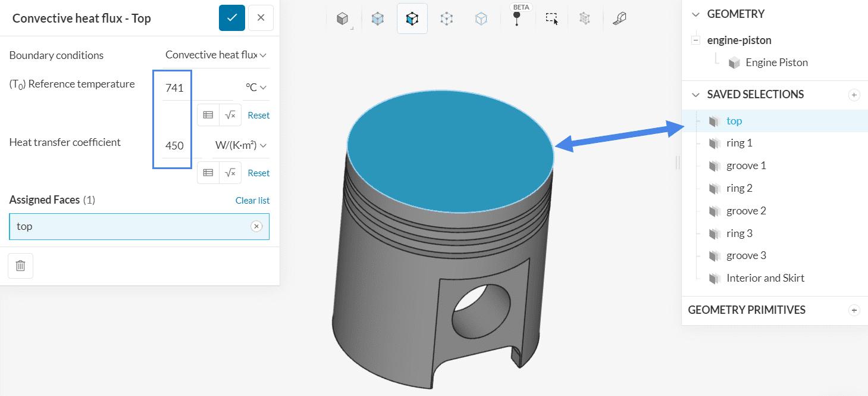868x396 pixels.
Task: Open table input for reference temperature
Action: pyautogui.click(x=208, y=116)
